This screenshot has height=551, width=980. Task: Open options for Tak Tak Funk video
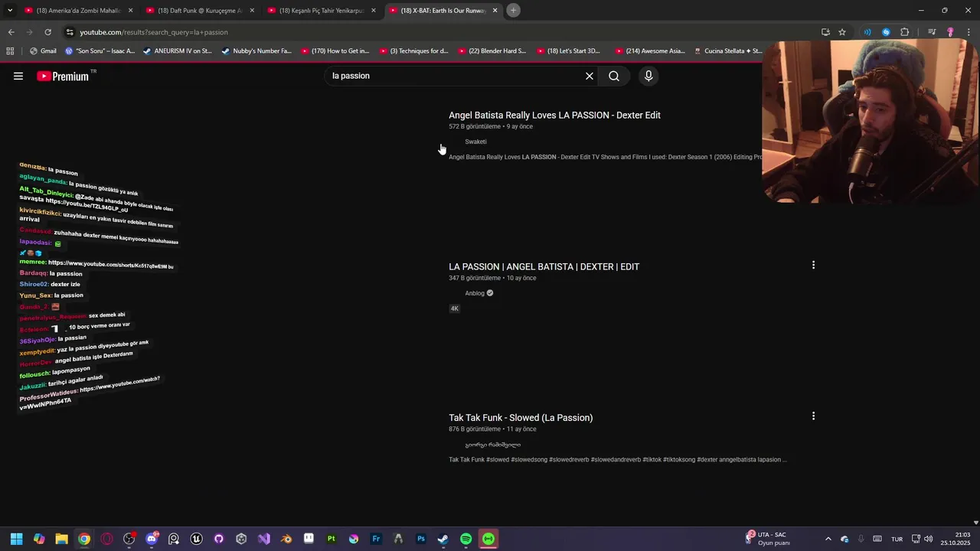tap(813, 416)
